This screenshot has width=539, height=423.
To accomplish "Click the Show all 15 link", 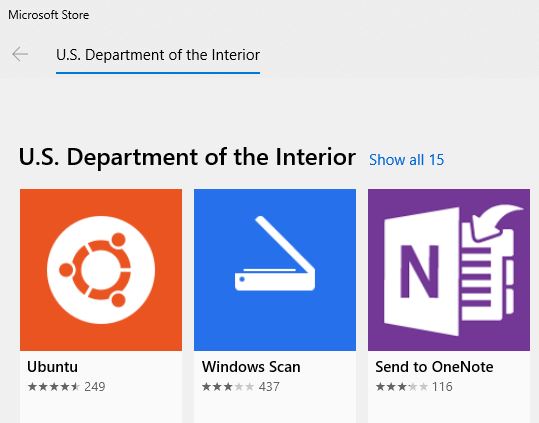I will coord(406,160).
